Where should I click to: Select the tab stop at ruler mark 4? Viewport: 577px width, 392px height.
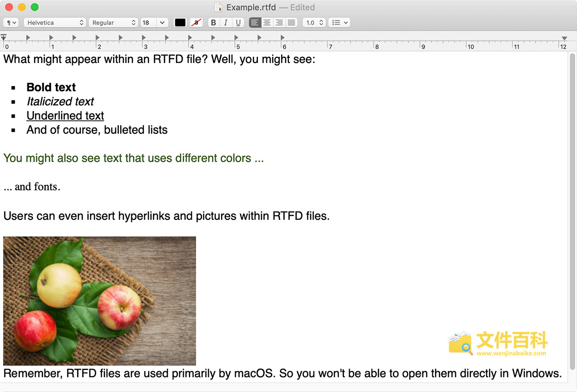(190, 38)
